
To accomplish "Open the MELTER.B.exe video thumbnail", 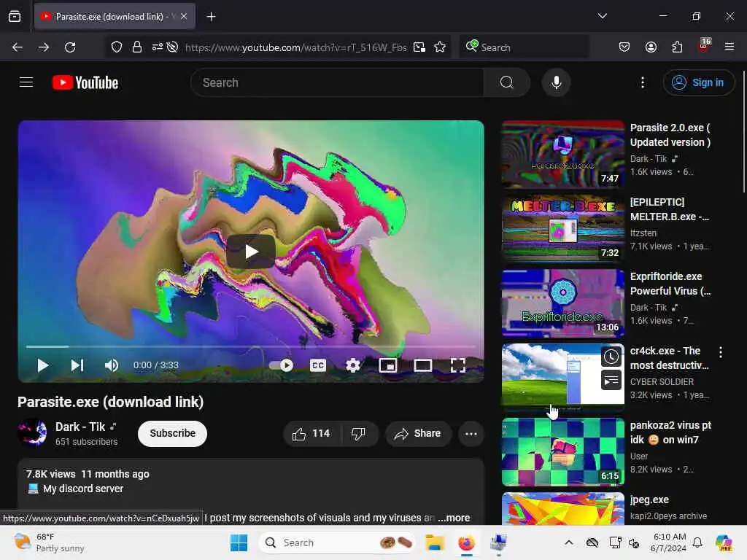I will pos(562,228).
